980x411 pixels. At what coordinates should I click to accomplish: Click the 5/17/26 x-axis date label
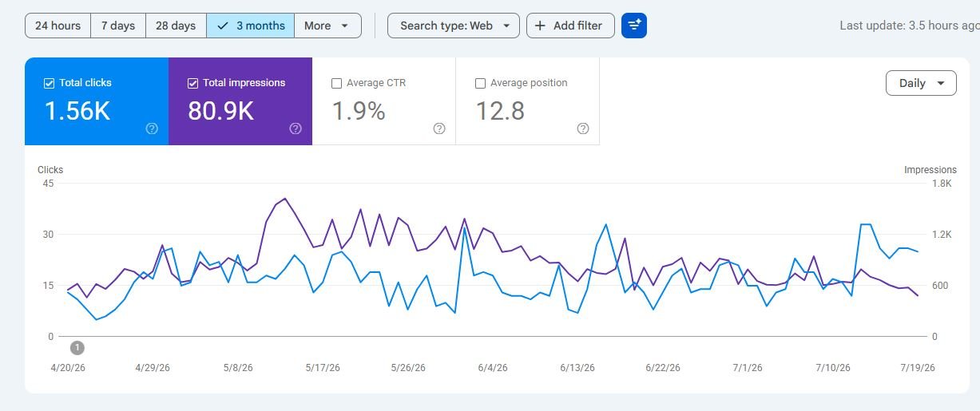pos(323,368)
